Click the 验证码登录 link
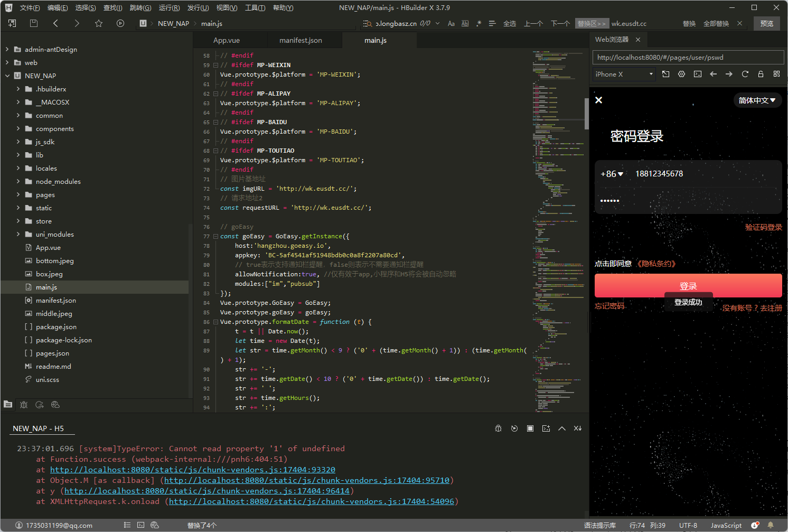 [x=763, y=227]
